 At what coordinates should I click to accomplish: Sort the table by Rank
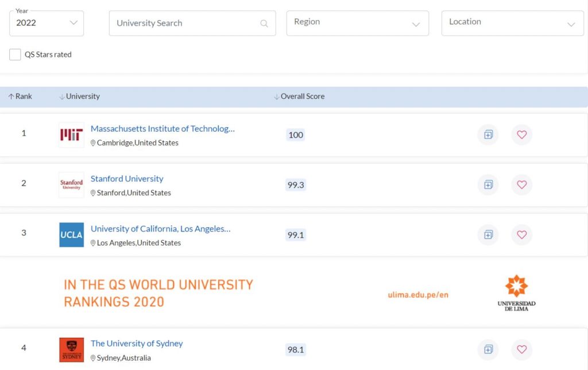(20, 97)
